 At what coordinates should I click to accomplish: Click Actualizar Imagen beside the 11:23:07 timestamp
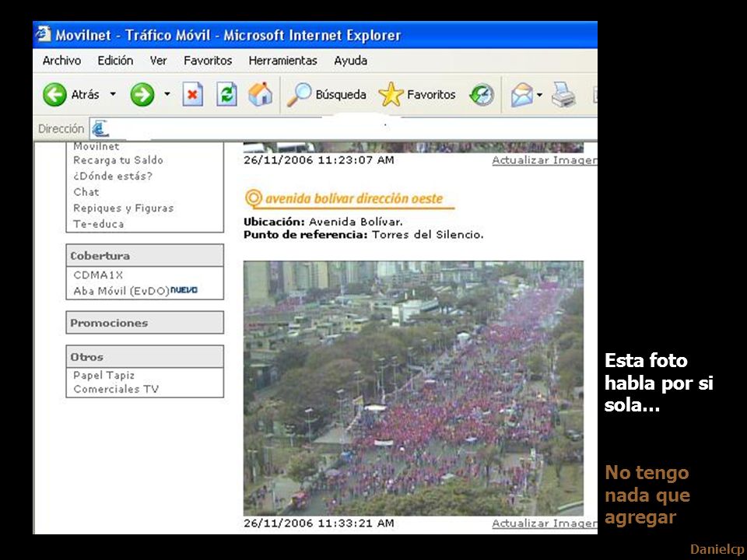coord(545,160)
